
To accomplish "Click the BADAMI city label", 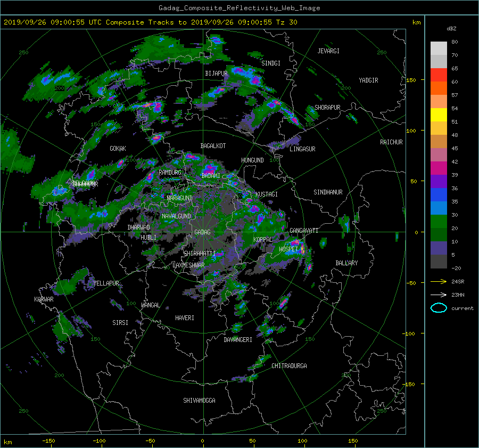I will pos(211,176).
